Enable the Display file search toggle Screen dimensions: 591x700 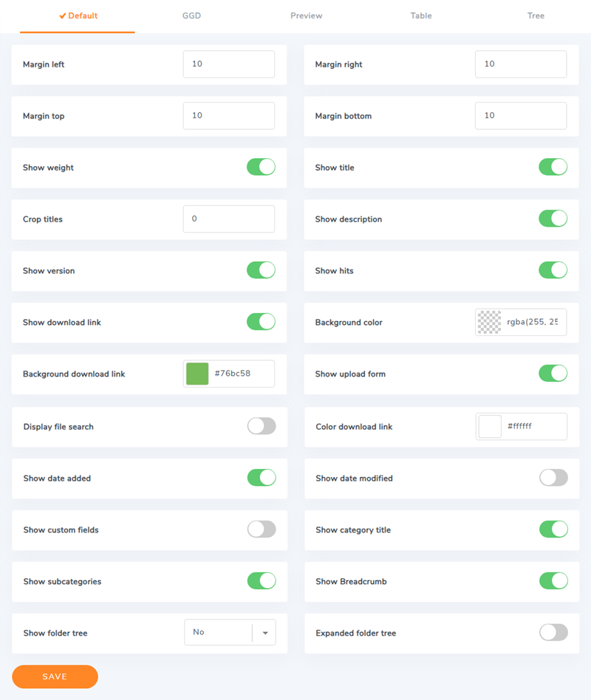[x=261, y=426]
